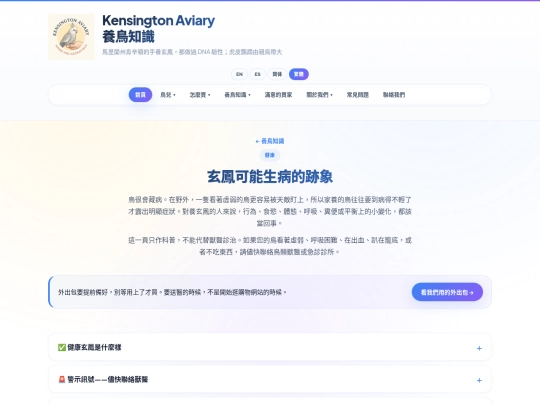Click the 健康 category tag

pyautogui.click(x=270, y=155)
